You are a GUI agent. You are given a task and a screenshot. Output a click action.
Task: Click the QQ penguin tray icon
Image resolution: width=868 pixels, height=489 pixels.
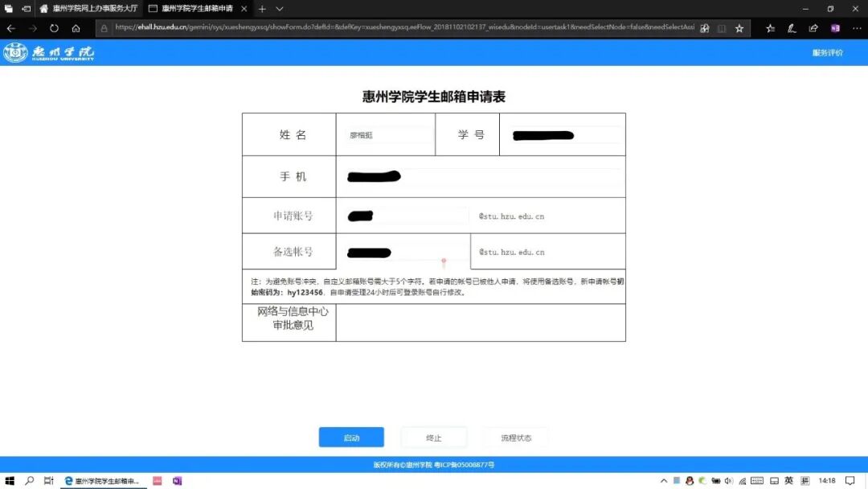[690, 481]
